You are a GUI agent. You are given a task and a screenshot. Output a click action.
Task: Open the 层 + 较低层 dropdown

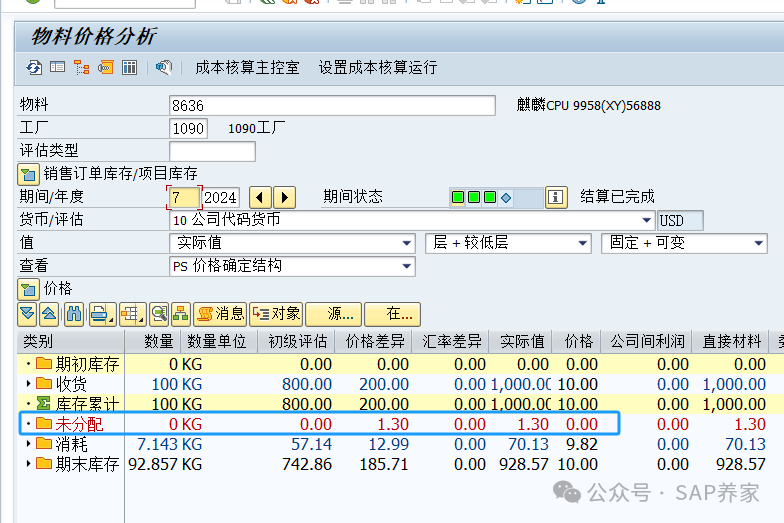tap(582, 243)
